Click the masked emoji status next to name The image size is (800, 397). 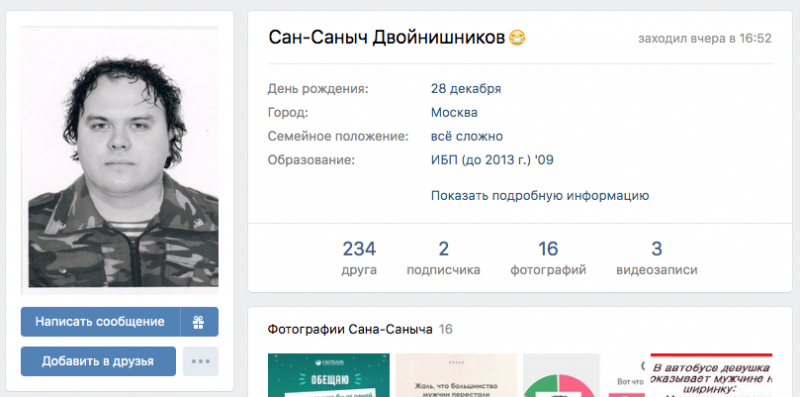517,38
